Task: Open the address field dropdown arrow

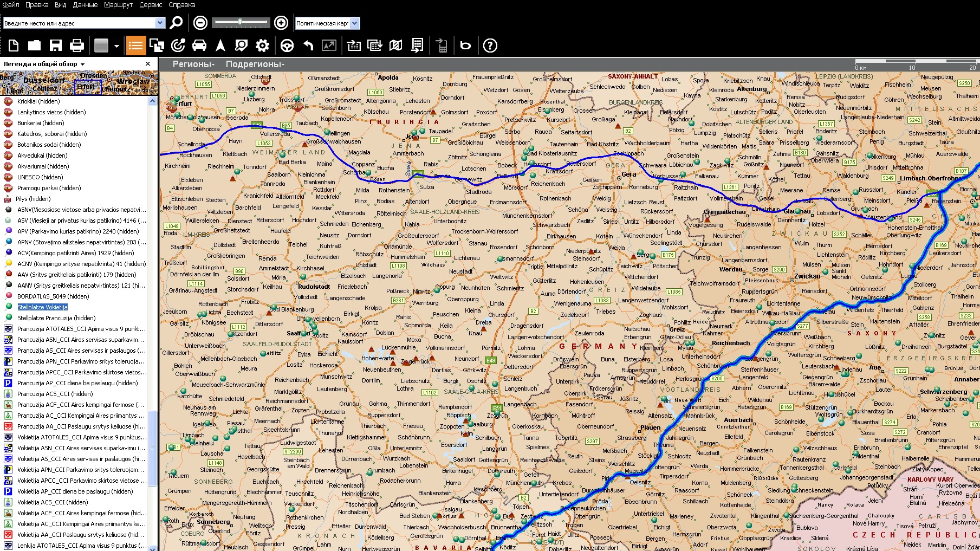Action: 160,23
